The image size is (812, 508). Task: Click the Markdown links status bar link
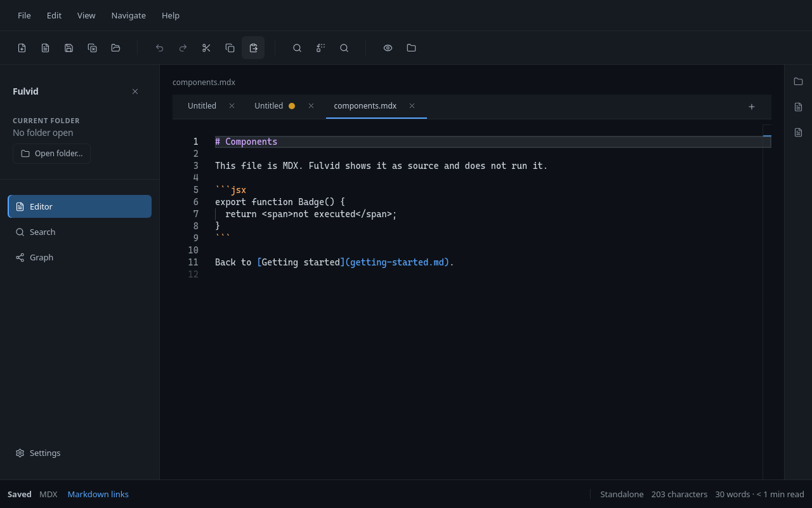[98, 494]
